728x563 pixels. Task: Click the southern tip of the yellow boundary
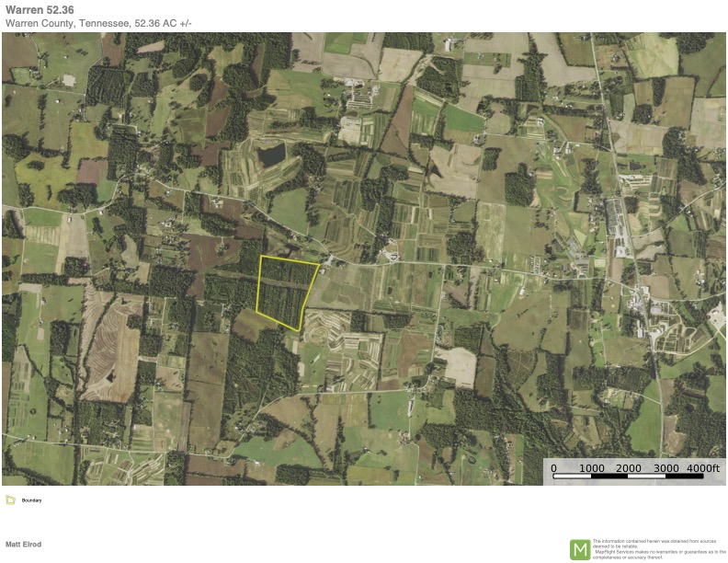pyautogui.click(x=299, y=329)
